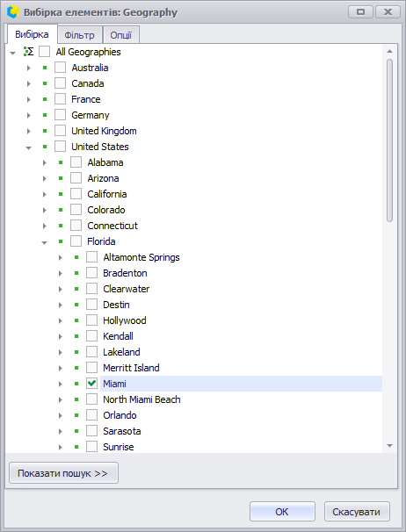The image size is (406, 532).
Task: Tick the Orlando checkbox
Action: pyautogui.click(x=91, y=415)
